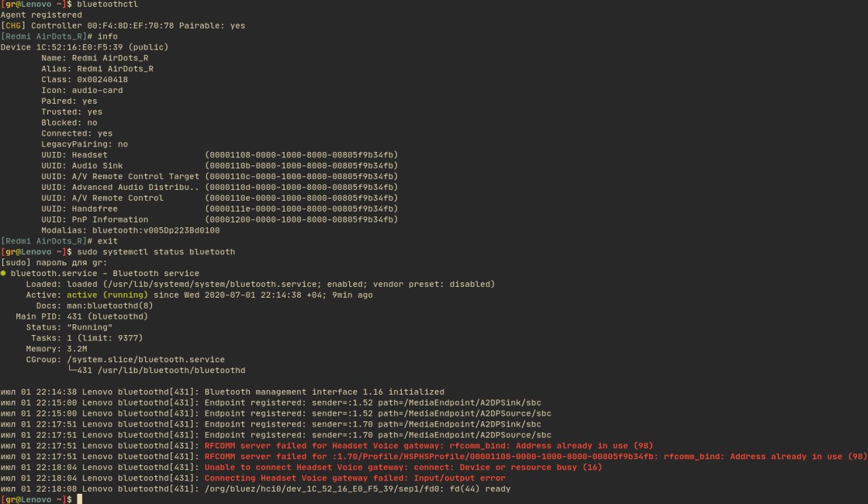Click the 'Alias: Redmi AirDots_R' line
Image resolution: width=868 pixels, height=504 pixels.
(97, 69)
